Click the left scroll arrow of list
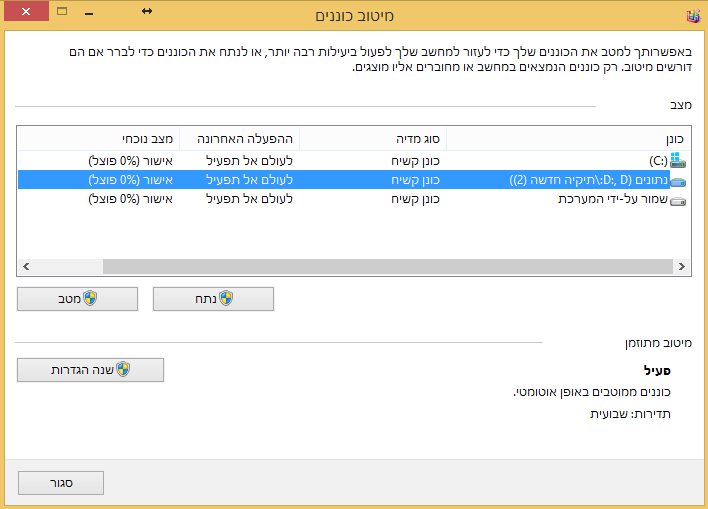The width and height of the screenshot is (708, 509). pyautogui.click(x=26, y=266)
